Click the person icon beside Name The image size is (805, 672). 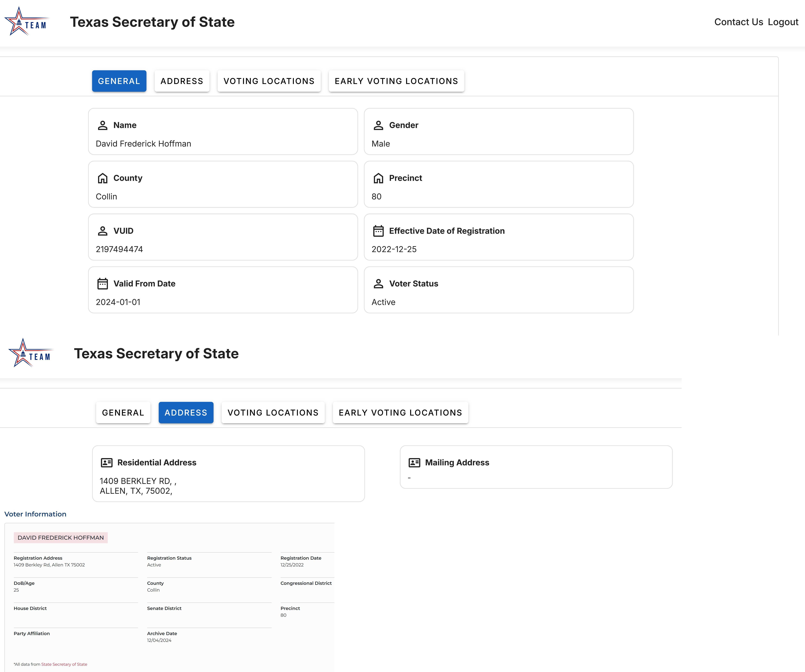click(102, 125)
